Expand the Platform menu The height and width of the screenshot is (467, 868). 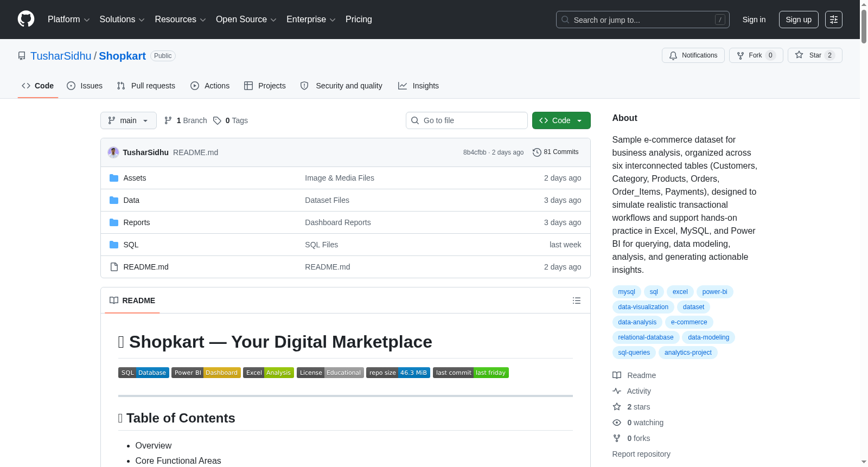[x=69, y=20]
